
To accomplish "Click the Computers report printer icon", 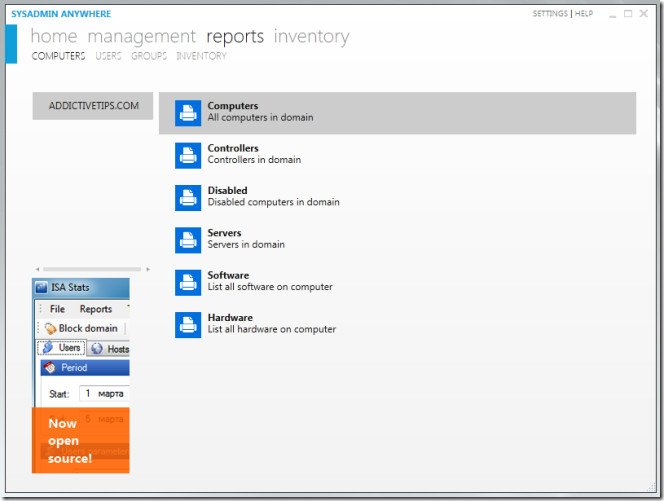I will tap(188, 113).
